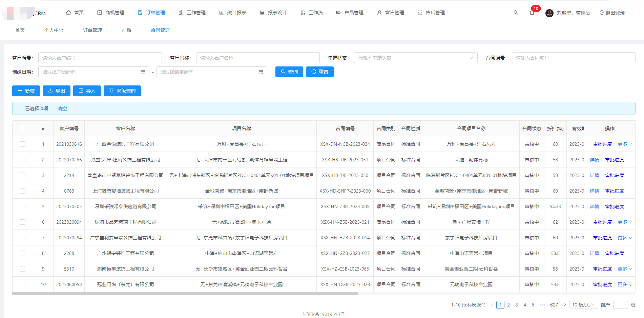Select the 合同管理 tab
644x318 pixels.
tap(160, 30)
